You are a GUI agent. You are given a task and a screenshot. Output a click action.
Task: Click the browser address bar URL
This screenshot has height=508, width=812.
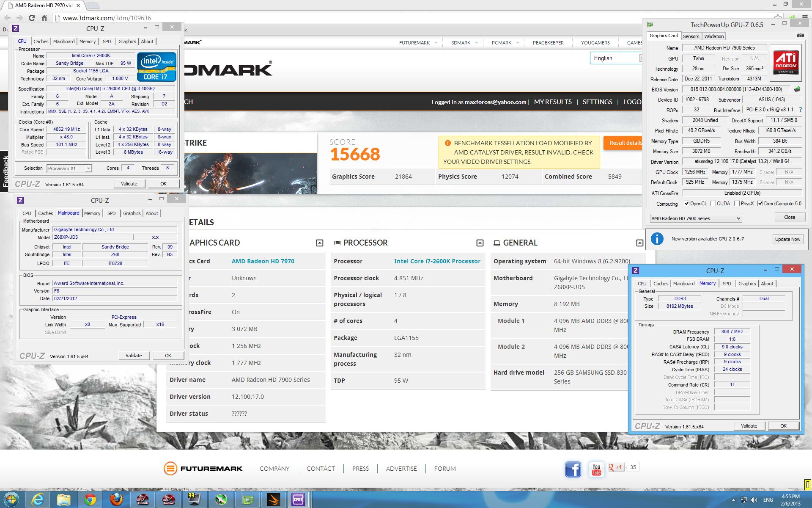coord(107,18)
